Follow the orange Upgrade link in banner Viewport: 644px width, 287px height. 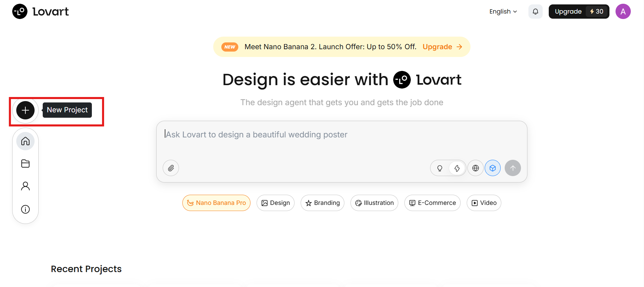442,47
